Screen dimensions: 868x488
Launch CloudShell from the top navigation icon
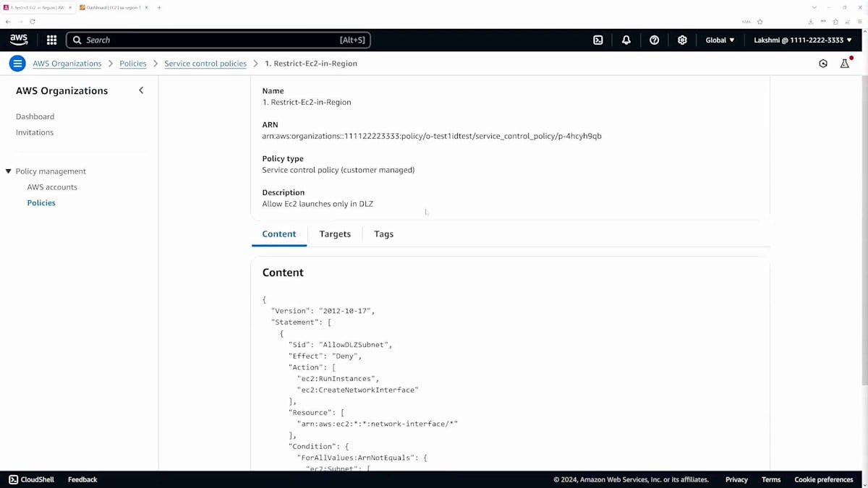598,40
